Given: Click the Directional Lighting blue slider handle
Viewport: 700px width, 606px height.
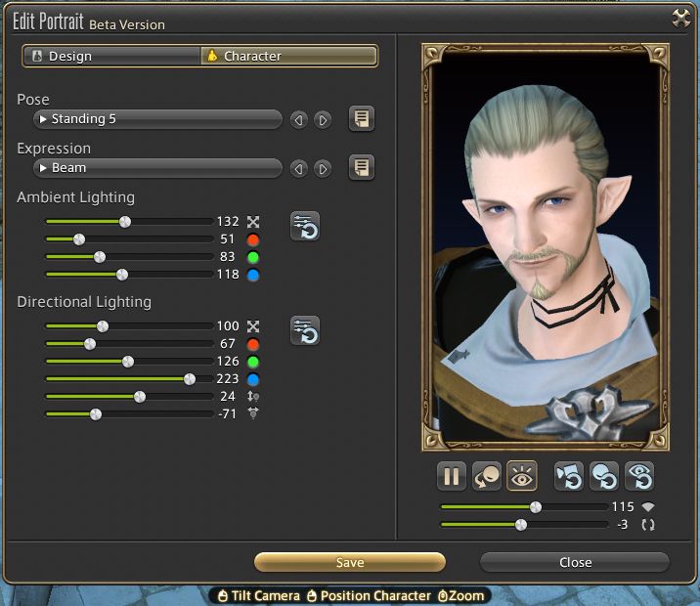Looking at the screenshot, I should [190, 379].
